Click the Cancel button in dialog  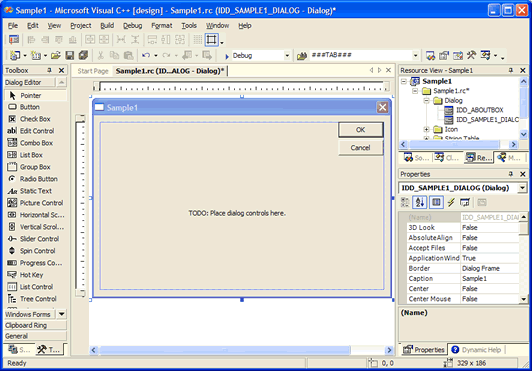(361, 148)
